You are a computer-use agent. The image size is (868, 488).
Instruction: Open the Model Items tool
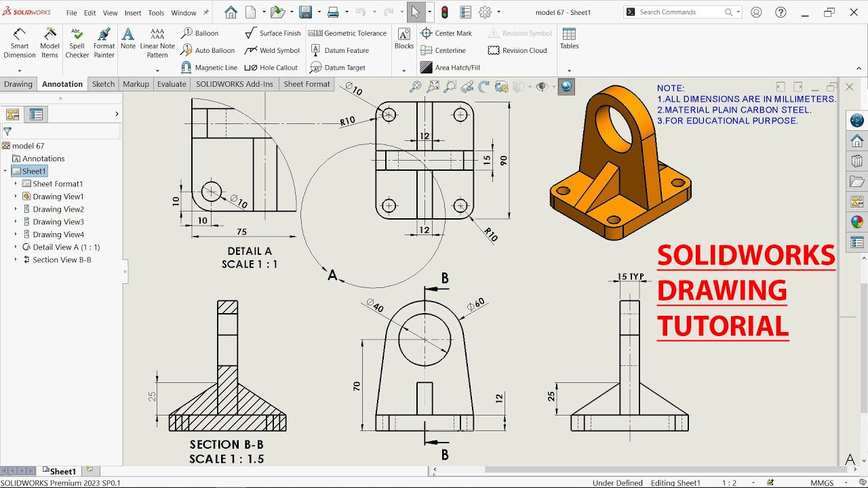tap(50, 43)
